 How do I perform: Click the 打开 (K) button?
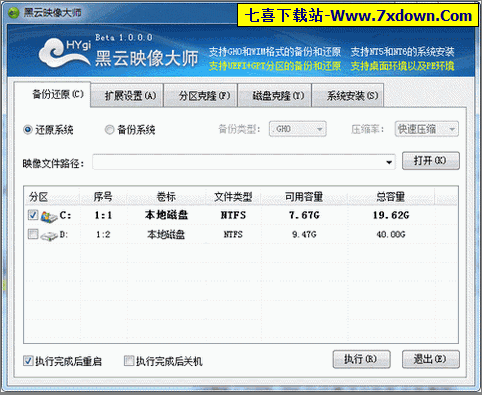(x=431, y=161)
